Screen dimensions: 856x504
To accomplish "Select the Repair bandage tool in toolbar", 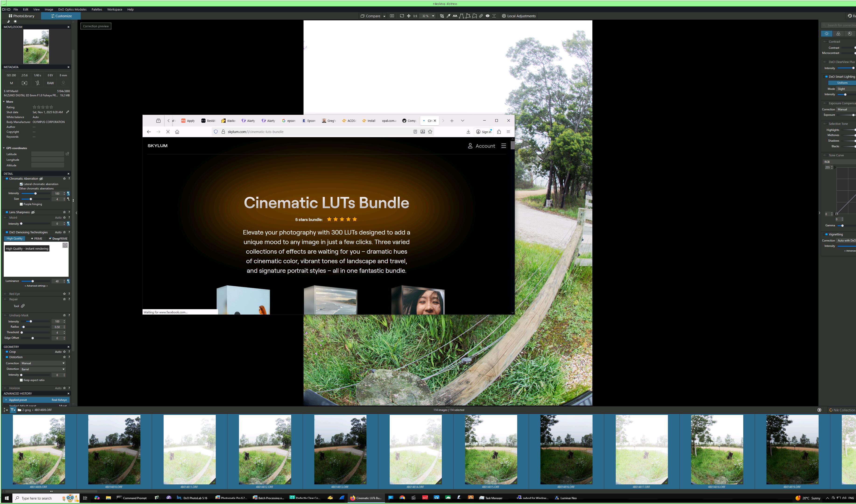I will pyautogui.click(x=481, y=16).
